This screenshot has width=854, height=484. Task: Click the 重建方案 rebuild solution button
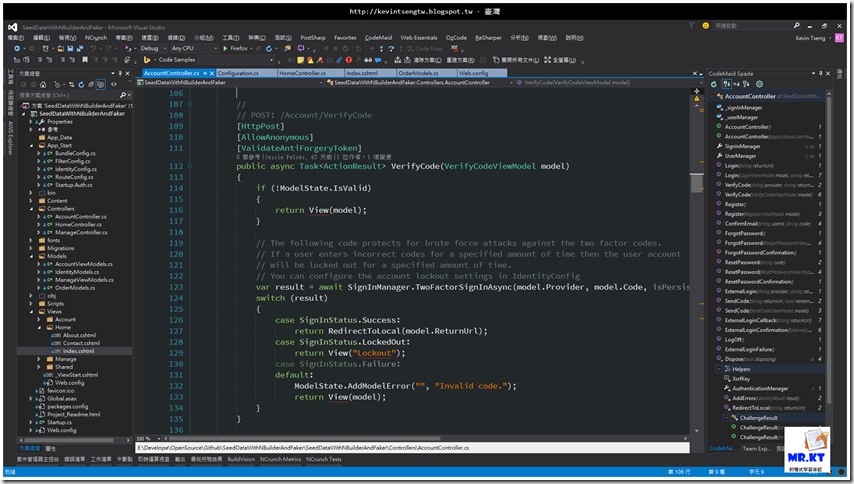point(460,60)
